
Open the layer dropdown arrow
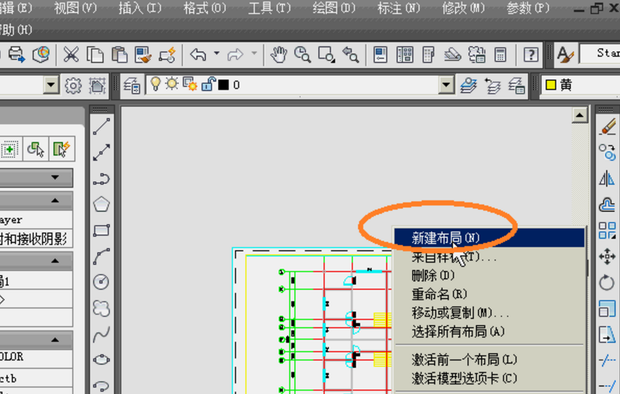pos(446,85)
